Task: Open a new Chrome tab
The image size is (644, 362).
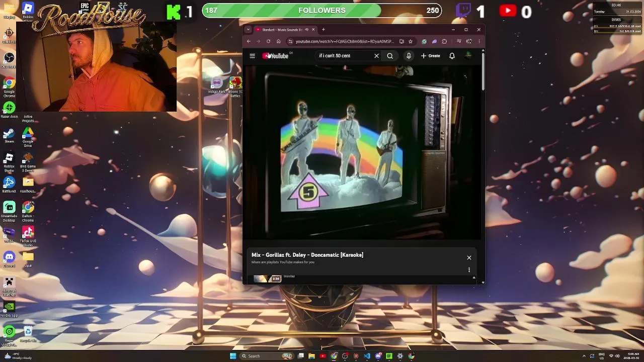Action: tap(323, 30)
